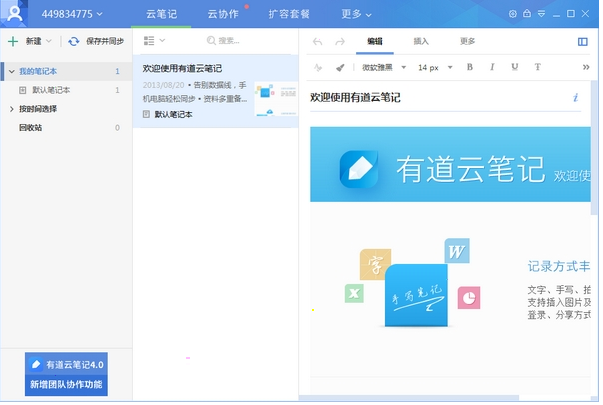Expand more toolbar items chevron
The width and height of the screenshot is (603, 405).
coord(586,67)
